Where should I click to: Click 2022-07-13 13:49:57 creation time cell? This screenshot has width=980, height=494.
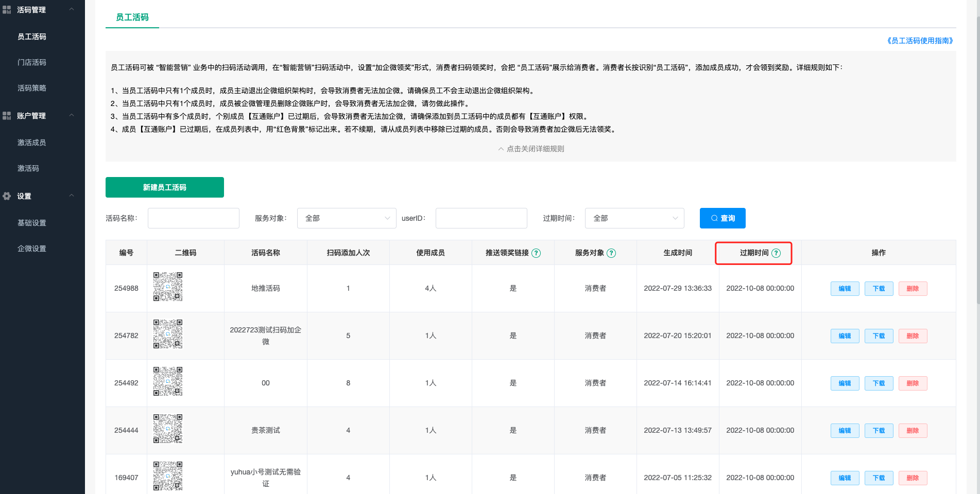click(x=678, y=431)
